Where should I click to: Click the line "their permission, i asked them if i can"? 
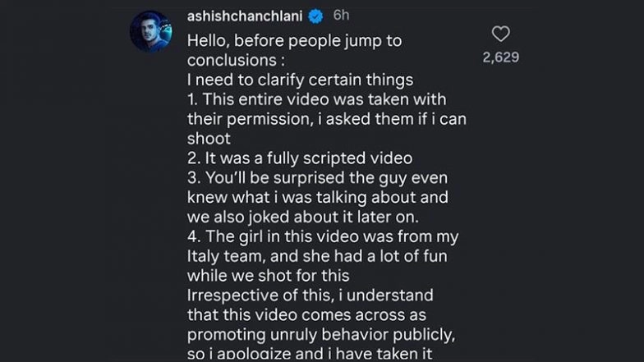click(x=326, y=119)
